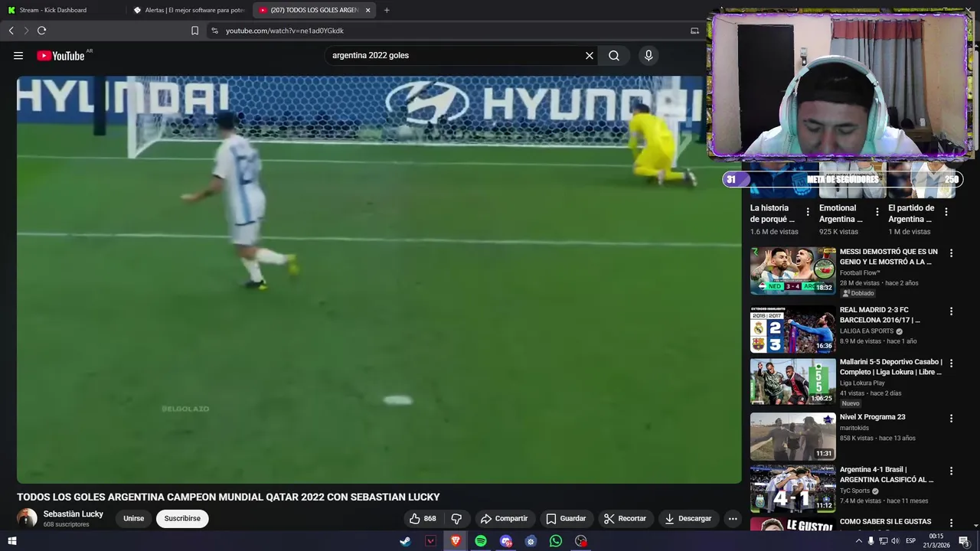Open the Mallarini 5-5 Deportivo Casabo thumbnail
980x551 pixels.
[x=792, y=381]
